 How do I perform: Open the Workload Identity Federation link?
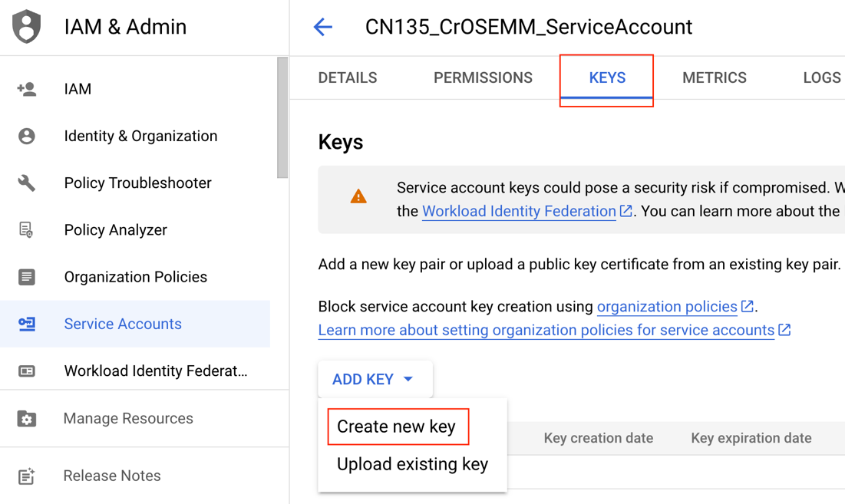[x=520, y=211]
